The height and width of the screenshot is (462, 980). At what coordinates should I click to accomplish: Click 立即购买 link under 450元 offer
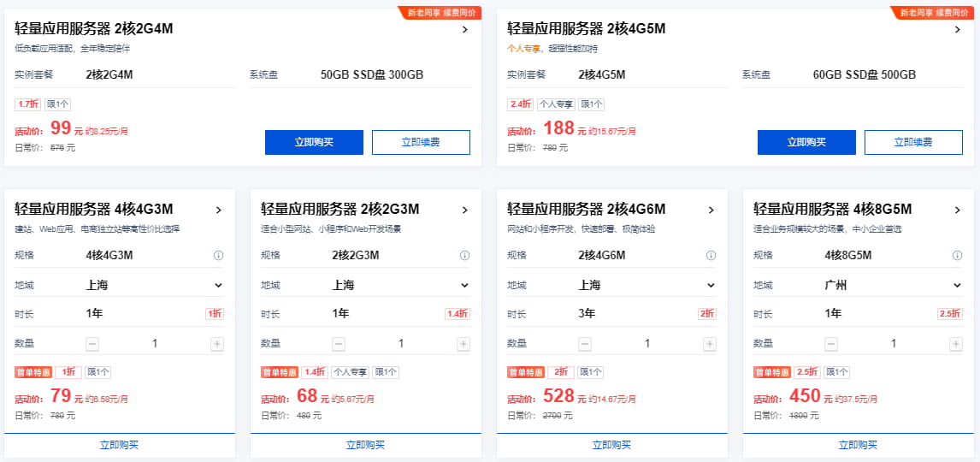858,445
